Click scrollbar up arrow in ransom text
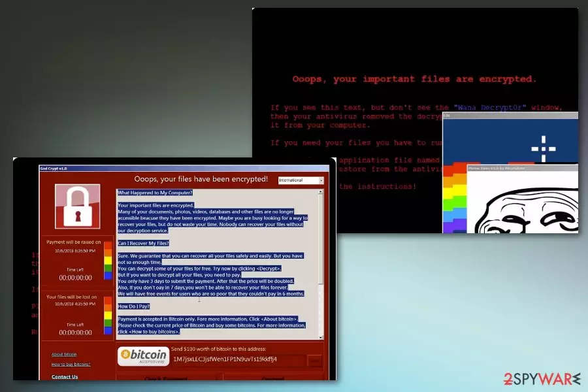Screen dimensions: 588x392 (x=320, y=192)
